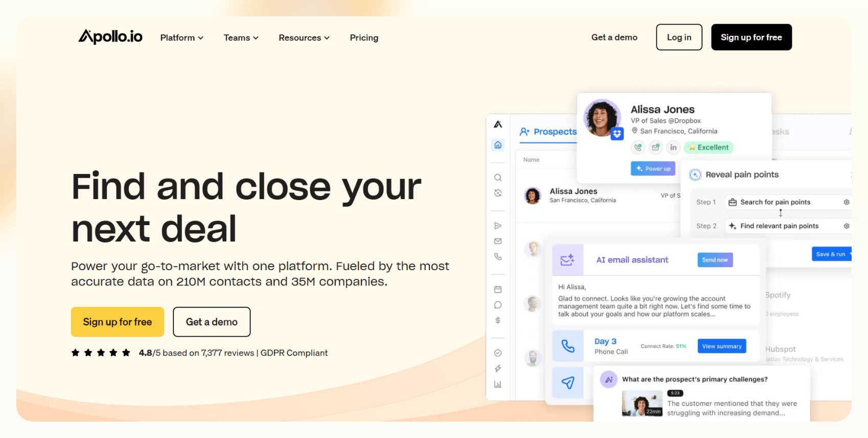
Task: Open the Meetings calendar icon in sidebar
Action: pos(498,289)
